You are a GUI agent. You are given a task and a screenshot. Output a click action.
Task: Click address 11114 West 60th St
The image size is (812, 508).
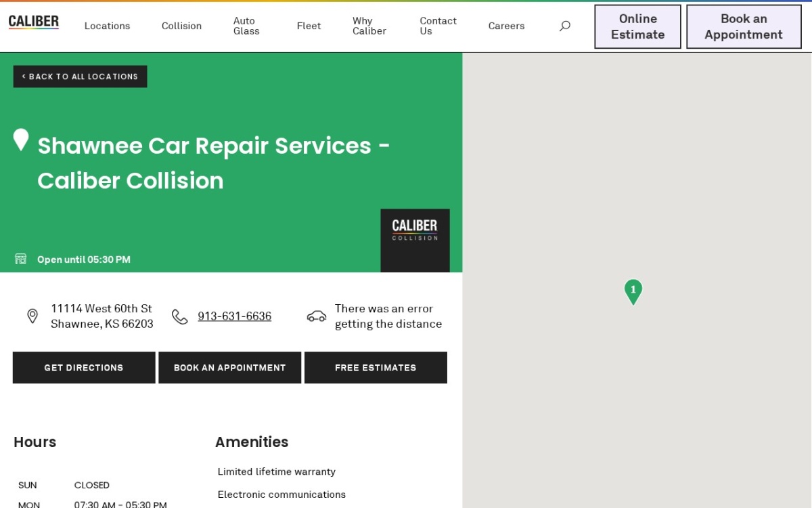[x=101, y=316]
